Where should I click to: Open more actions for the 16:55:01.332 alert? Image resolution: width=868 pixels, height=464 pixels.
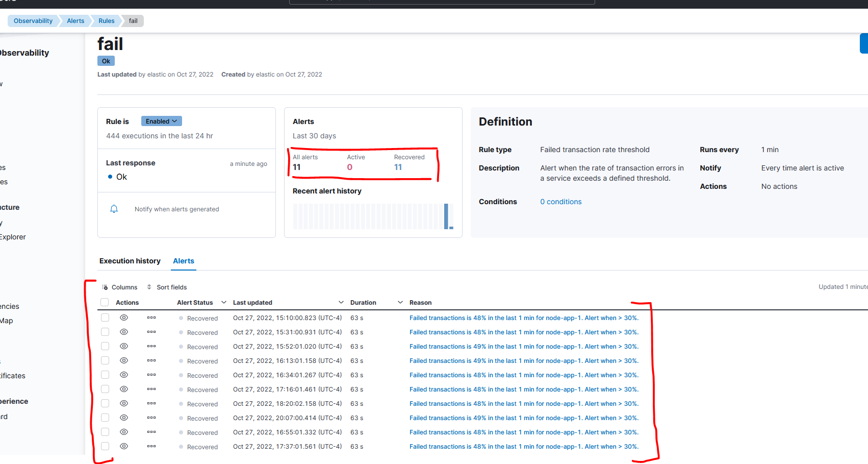151,432
